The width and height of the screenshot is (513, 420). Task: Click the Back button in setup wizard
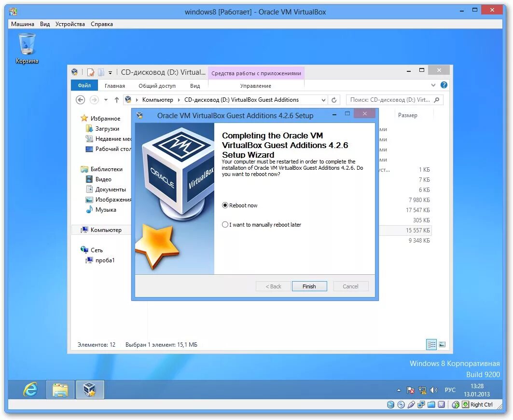[273, 286]
